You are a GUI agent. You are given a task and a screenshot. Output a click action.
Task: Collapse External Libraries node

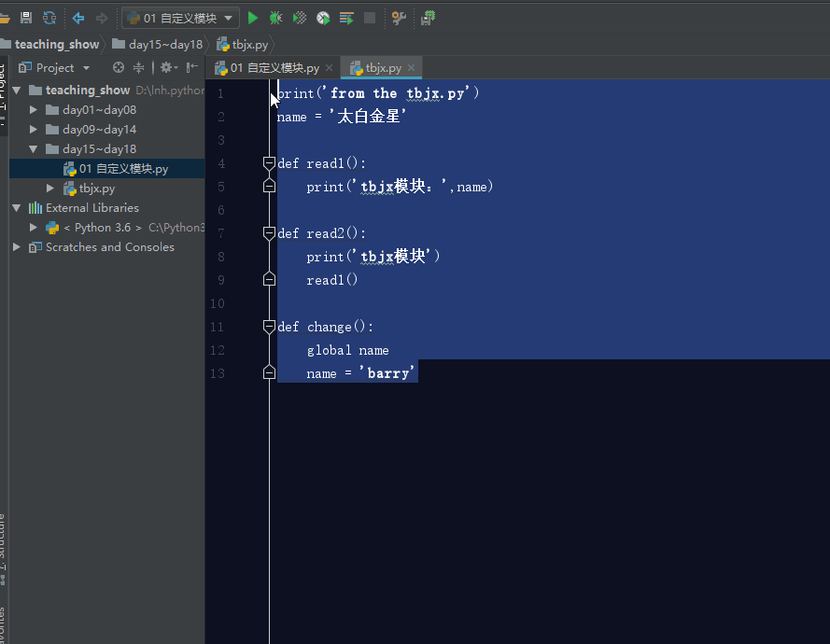click(x=17, y=208)
